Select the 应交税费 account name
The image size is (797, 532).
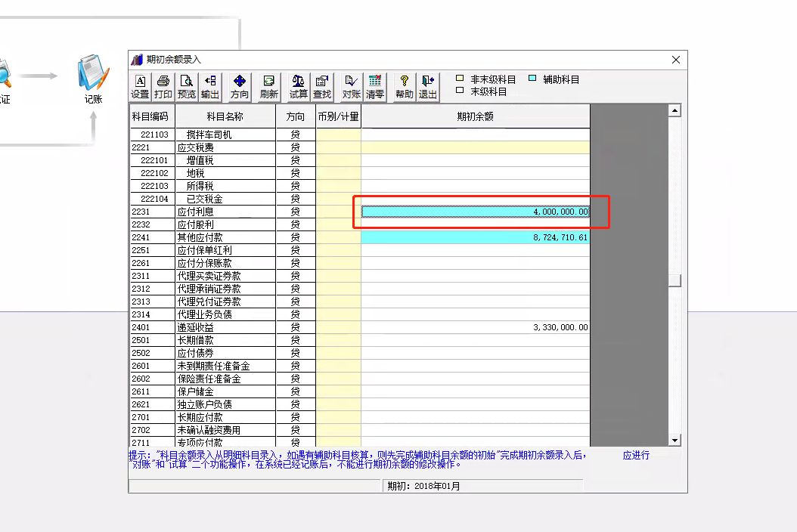point(195,147)
